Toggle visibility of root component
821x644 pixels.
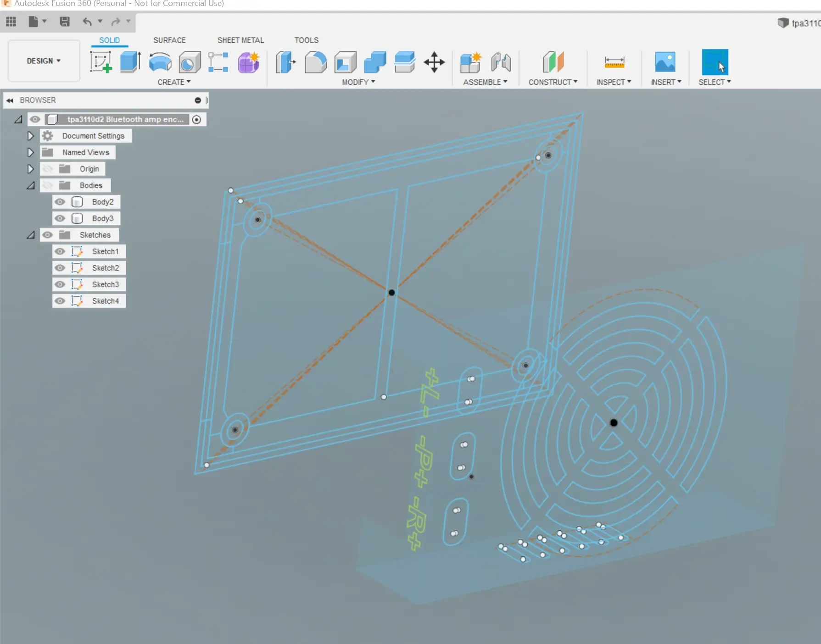35,119
